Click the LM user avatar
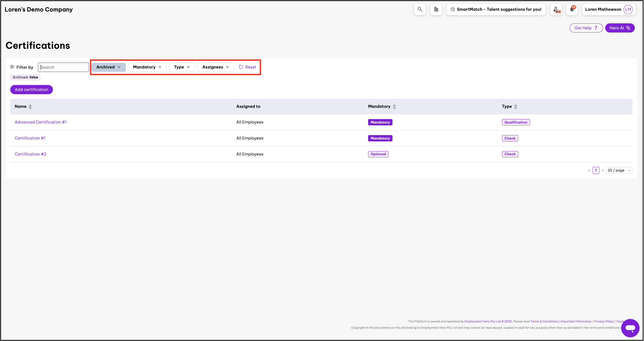This screenshot has width=644, height=341. 628,9
